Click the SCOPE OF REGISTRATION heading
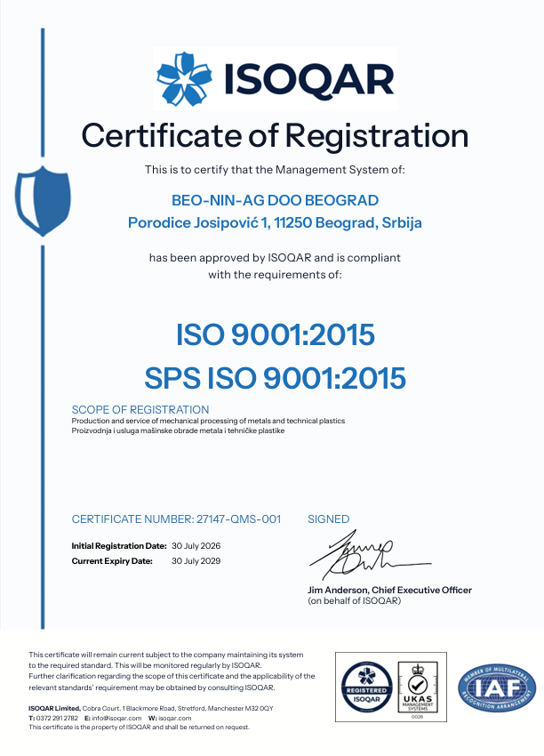 tap(140, 410)
